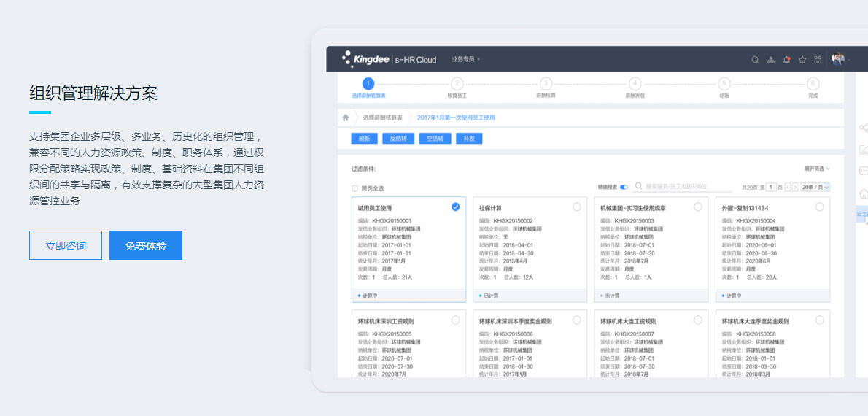Select 环球机床深圳本季度奖金规则 card radio

coord(577,320)
